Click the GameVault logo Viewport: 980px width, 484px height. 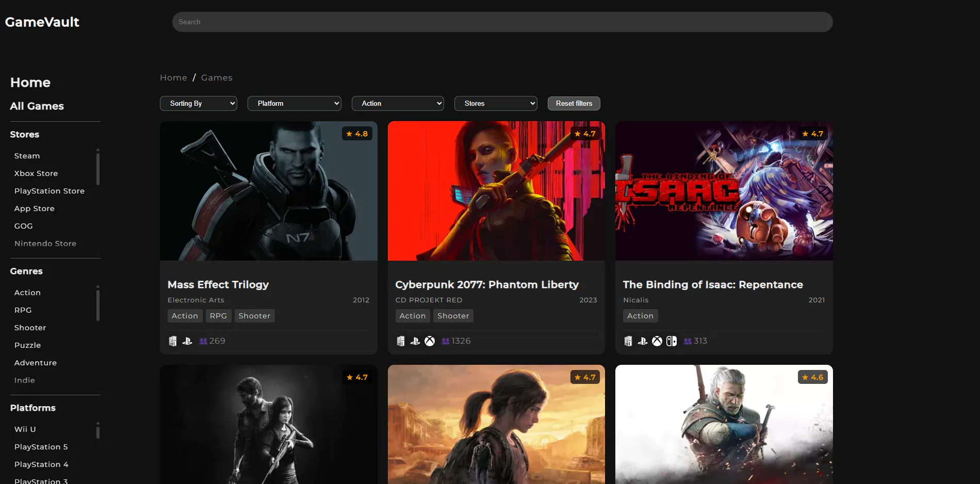click(42, 22)
